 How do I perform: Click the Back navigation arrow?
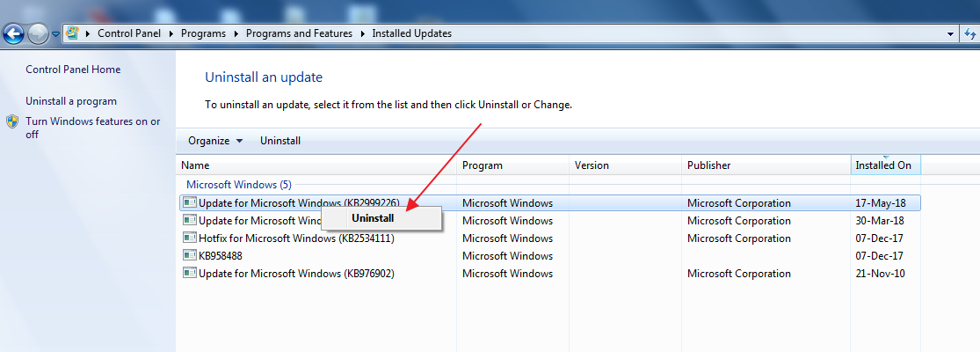coord(14,34)
